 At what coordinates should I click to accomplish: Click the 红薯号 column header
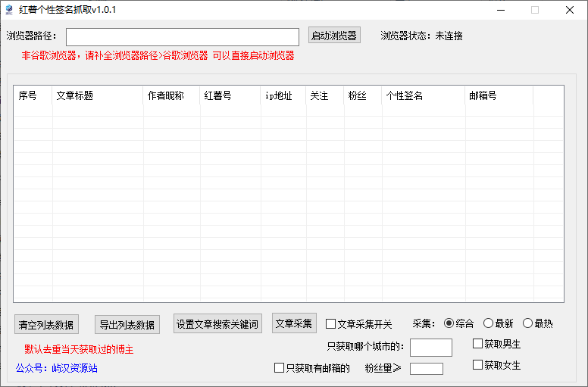230,95
